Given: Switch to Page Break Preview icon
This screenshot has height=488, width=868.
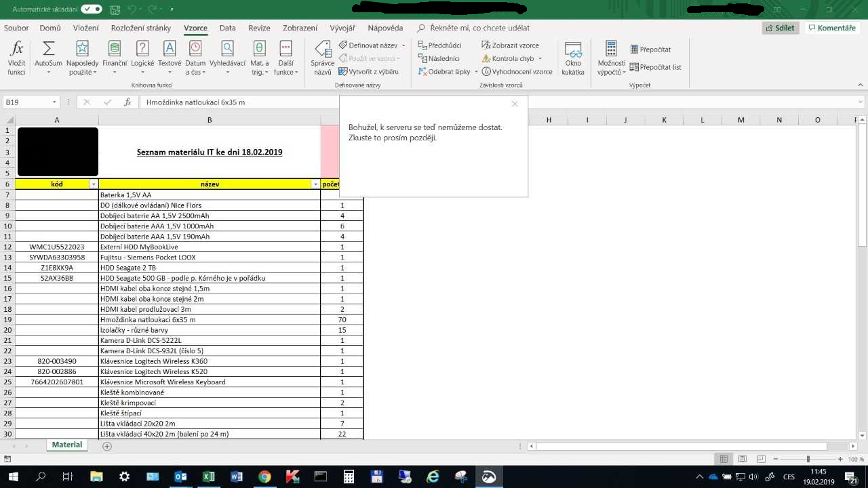Looking at the screenshot, I should click(761, 459).
